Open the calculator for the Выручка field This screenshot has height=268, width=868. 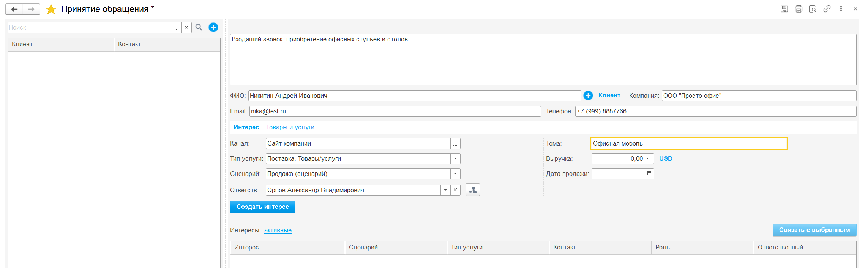(649, 158)
